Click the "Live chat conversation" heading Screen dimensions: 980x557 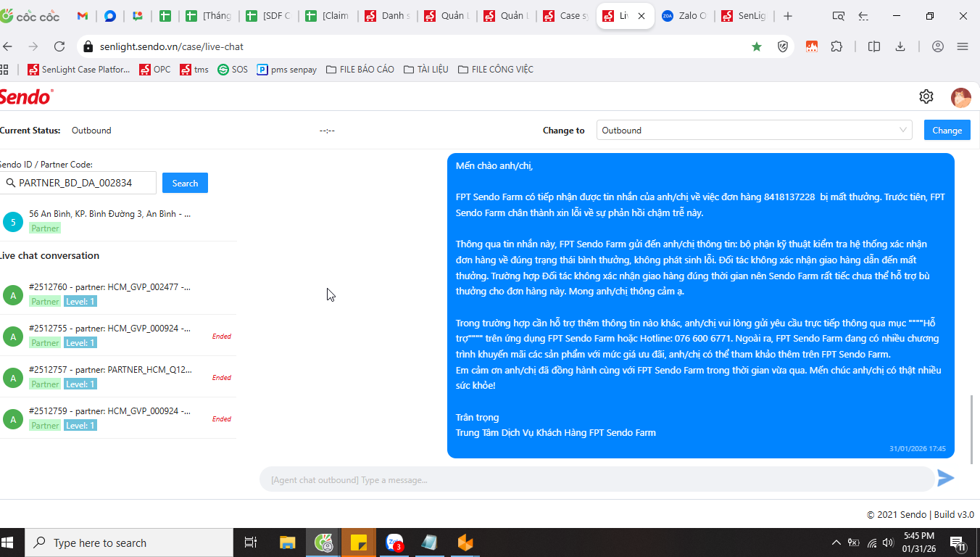coord(49,255)
